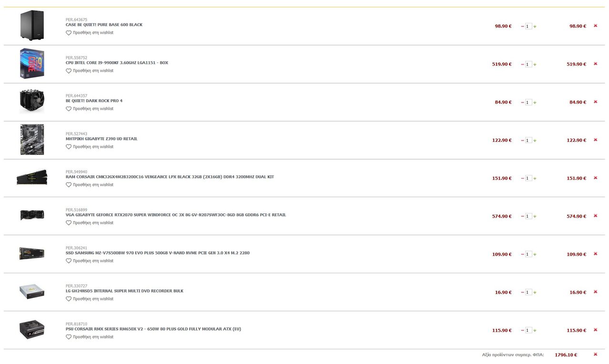This screenshot has height=364, width=609.
Task: Click the LG DVD drive thumbnail
Action: tap(32, 291)
